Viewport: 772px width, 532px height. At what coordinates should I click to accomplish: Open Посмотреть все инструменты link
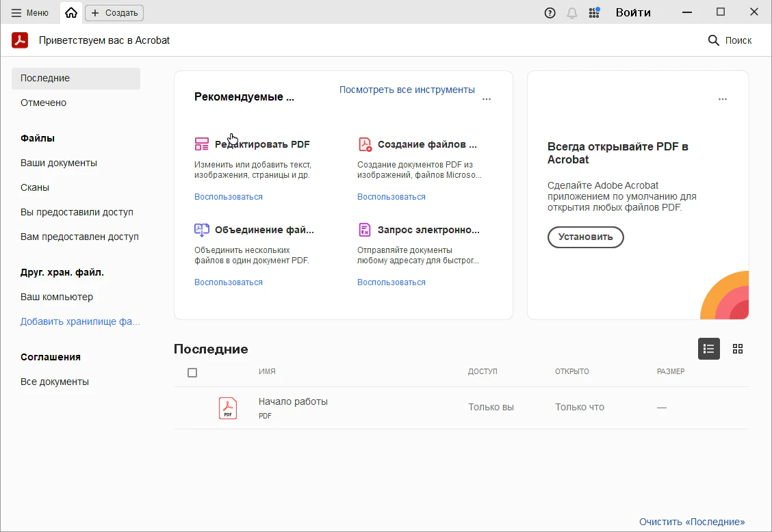407,90
